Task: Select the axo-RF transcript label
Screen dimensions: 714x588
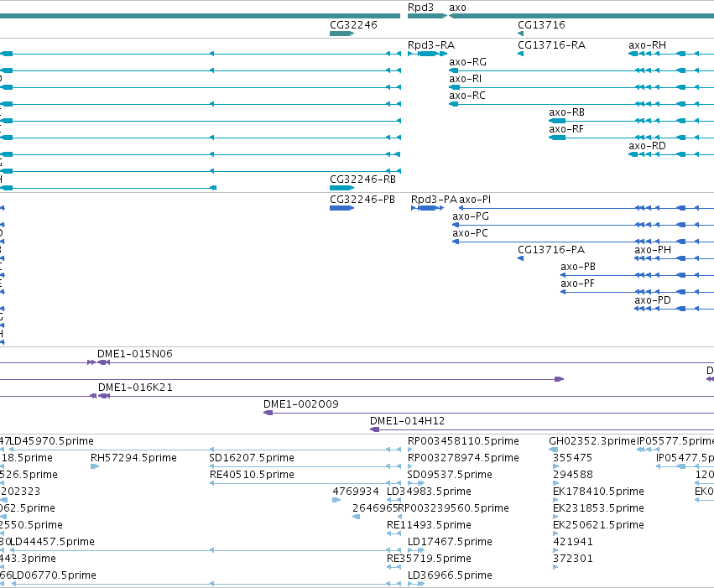Action: tap(566, 129)
